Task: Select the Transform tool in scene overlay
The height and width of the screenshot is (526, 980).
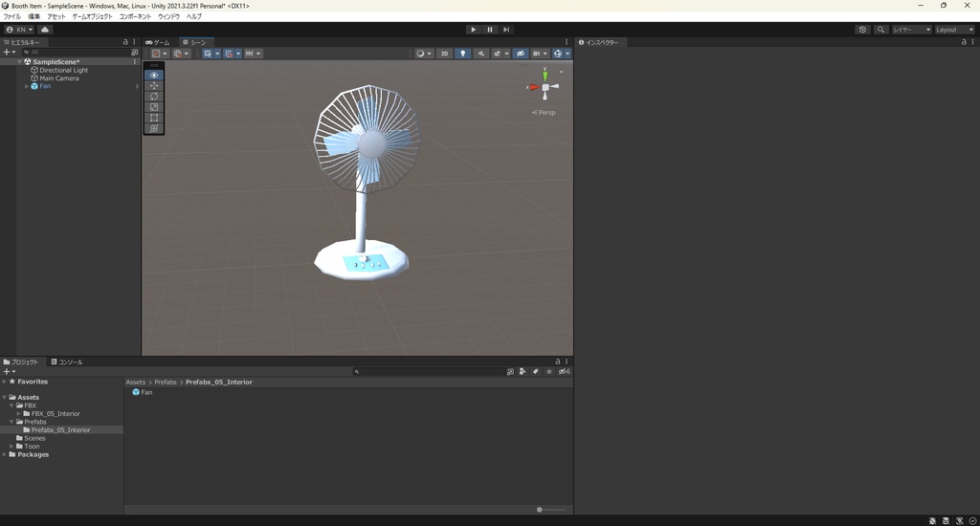Action: click(154, 128)
